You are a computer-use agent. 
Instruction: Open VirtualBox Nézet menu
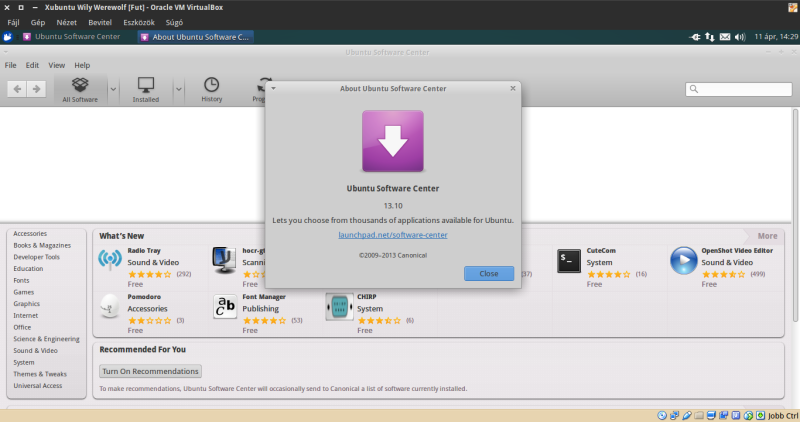pyautogui.click(x=66, y=22)
